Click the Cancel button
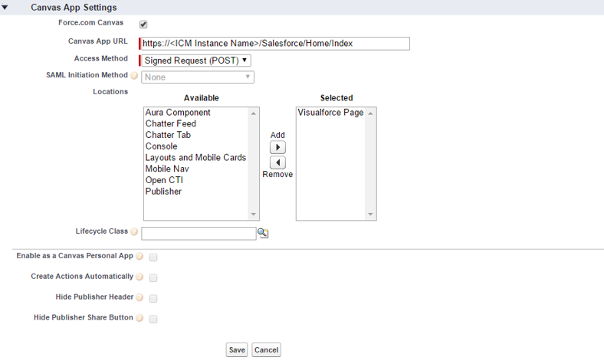Image resolution: width=604 pixels, height=364 pixels. tap(266, 349)
